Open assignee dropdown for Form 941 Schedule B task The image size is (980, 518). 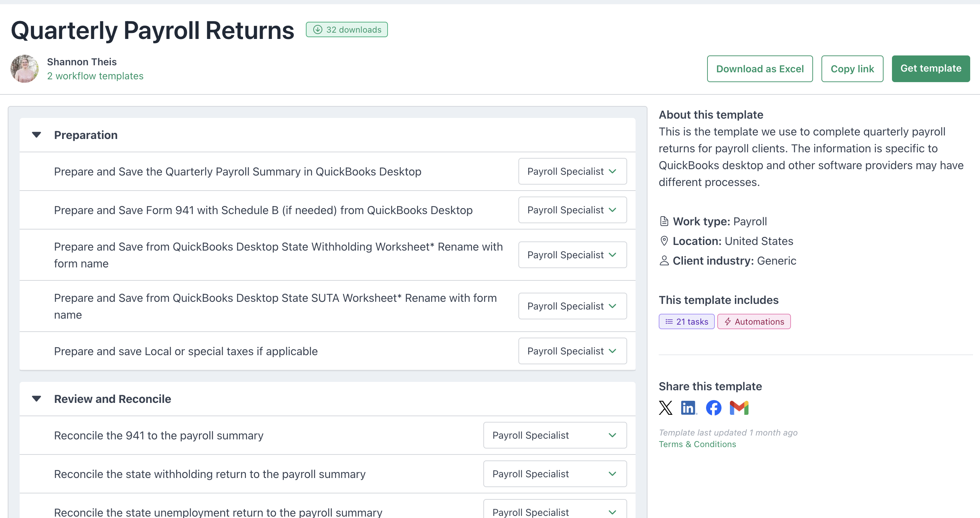pyautogui.click(x=572, y=210)
